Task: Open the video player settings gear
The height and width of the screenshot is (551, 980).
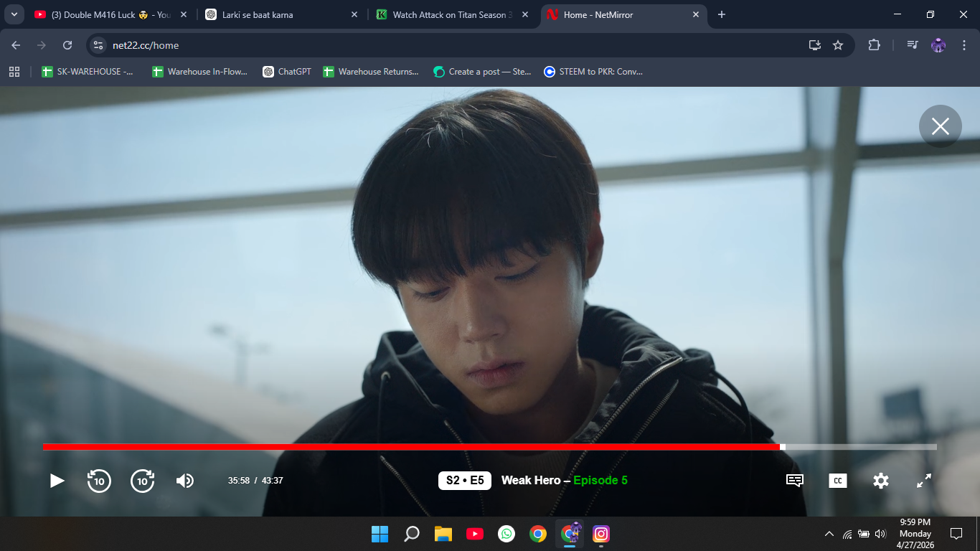Action: point(881,481)
